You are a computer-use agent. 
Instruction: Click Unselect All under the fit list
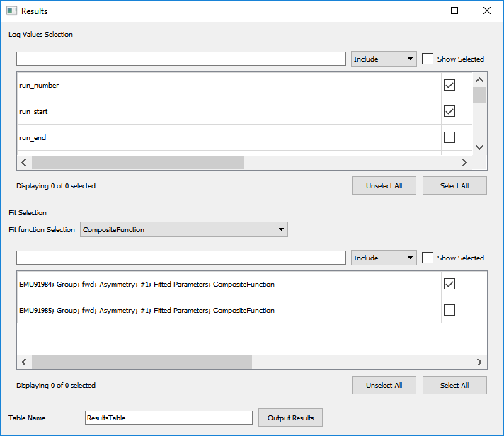click(x=384, y=385)
